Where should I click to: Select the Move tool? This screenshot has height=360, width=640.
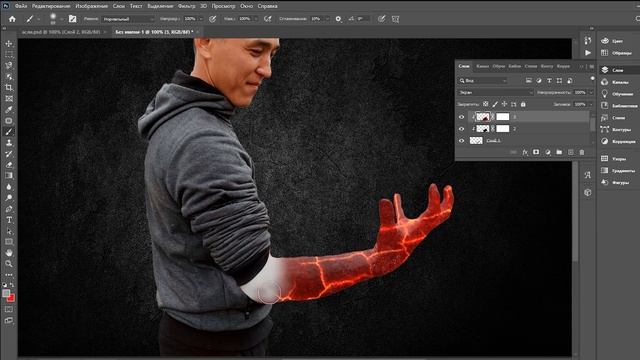pyautogui.click(x=9, y=44)
